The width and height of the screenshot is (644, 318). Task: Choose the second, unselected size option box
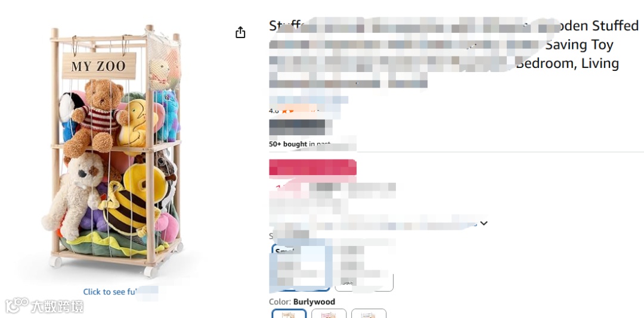pyautogui.click(x=364, y=267)
